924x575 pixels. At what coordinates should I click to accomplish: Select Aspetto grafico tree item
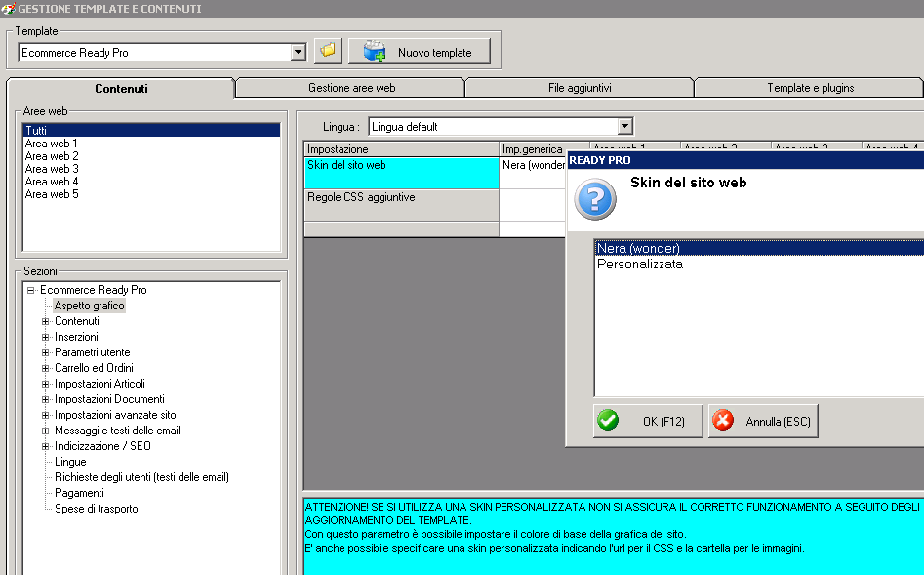click(89, 306)
